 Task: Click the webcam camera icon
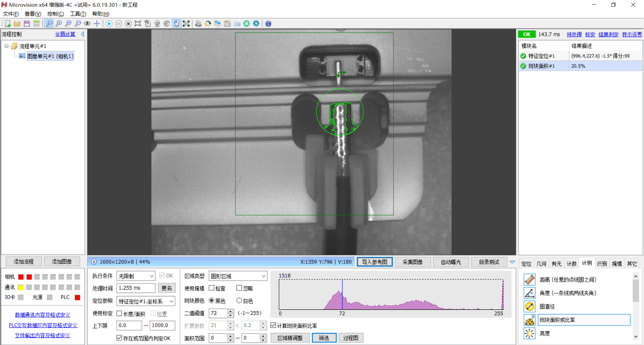click(x=157, y=23)
